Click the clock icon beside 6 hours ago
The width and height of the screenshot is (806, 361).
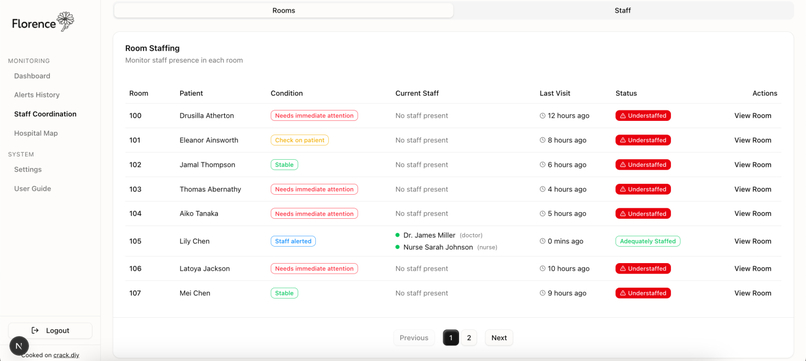[542, 165]
